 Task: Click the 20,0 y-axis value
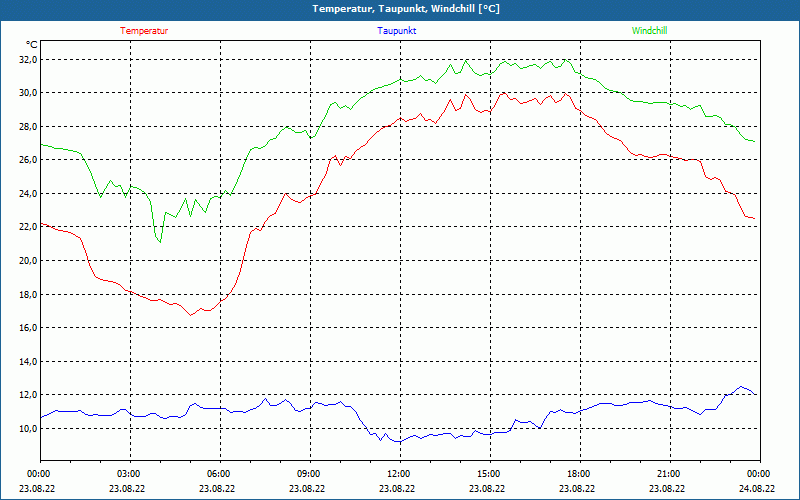[29, 260]
